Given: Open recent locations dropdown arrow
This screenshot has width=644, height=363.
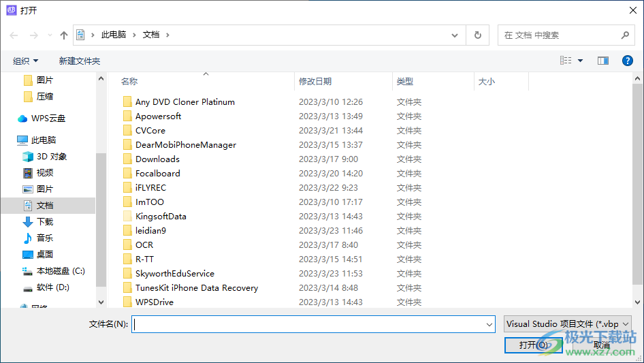Looking at the screenshot, I should [x=50, y=35].
